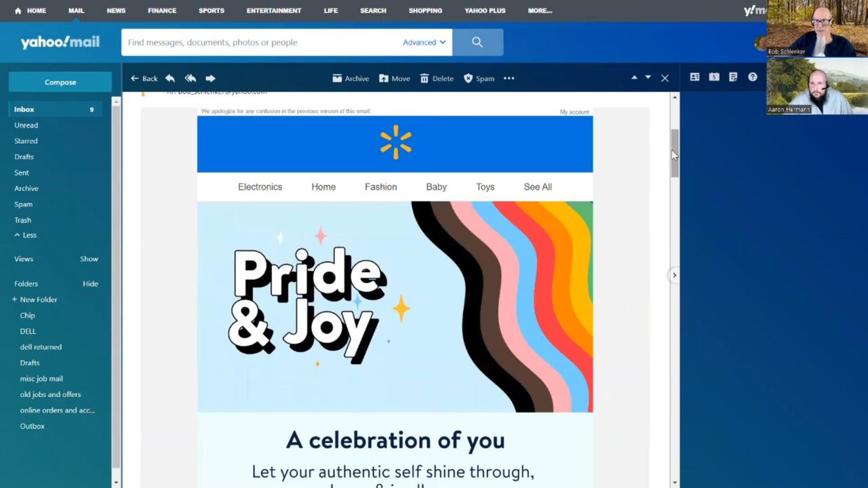Collapse folder list with Less

coord(26,235)
